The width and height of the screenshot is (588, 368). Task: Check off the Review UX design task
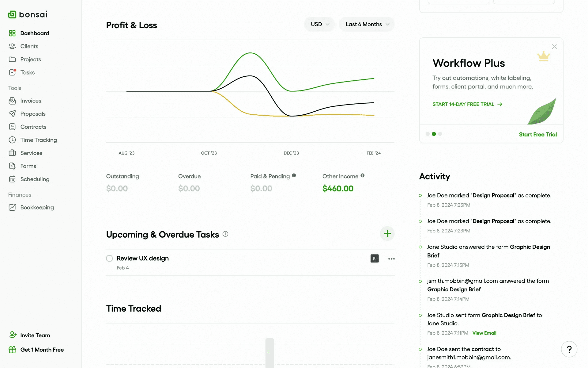click(x=109, y=259)
